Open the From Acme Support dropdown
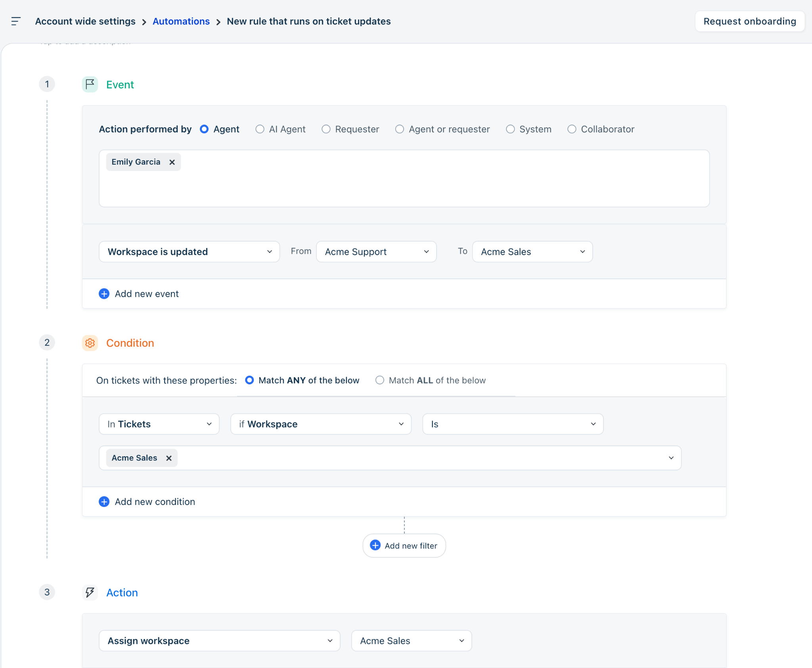Image resolution: width=812 pixels, height=668 pixels. click(x=376, y=252)
